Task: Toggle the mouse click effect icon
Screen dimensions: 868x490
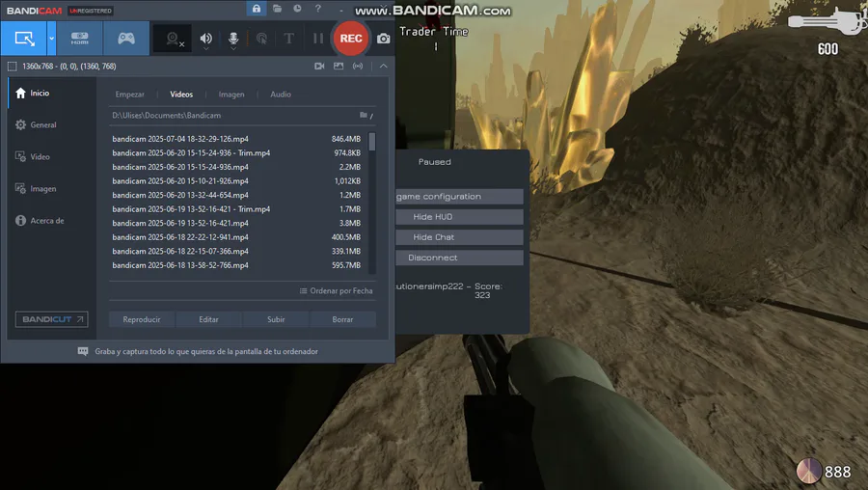Action: [261, 39]
